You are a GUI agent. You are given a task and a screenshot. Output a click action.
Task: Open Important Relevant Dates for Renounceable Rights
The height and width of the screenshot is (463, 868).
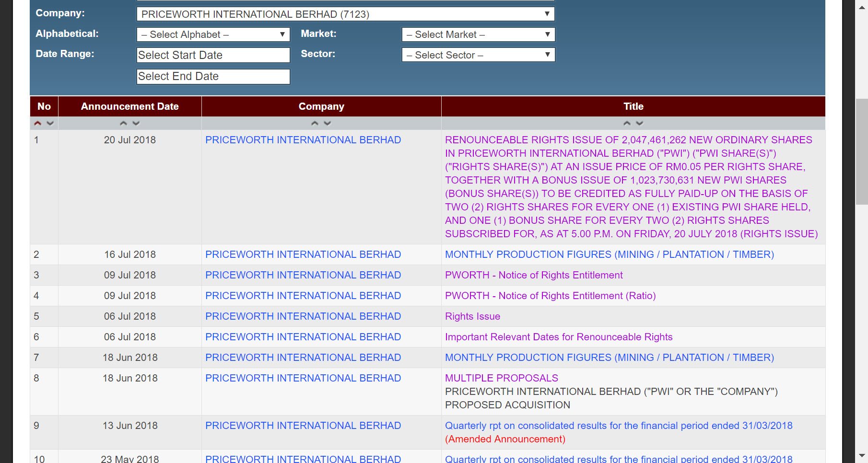tap(559, 337)
